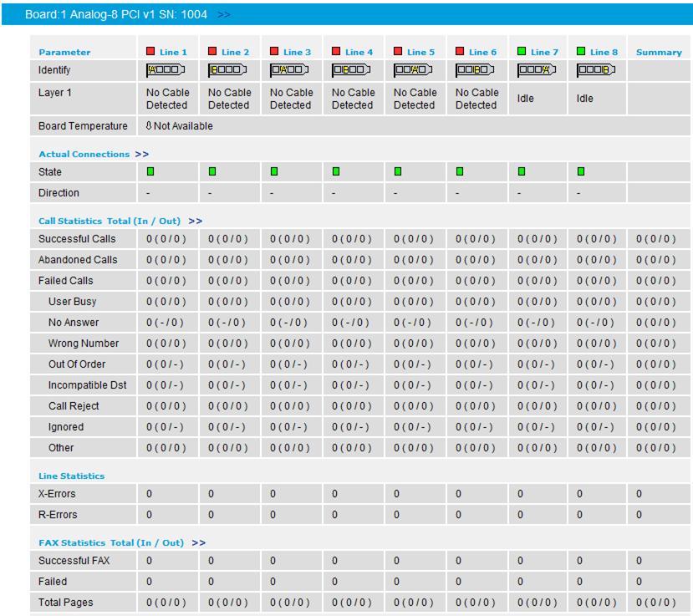Open the Line 6 column link
Image resolution: width=693 pixels, height=616 pixels.
[x=482, y=52]
